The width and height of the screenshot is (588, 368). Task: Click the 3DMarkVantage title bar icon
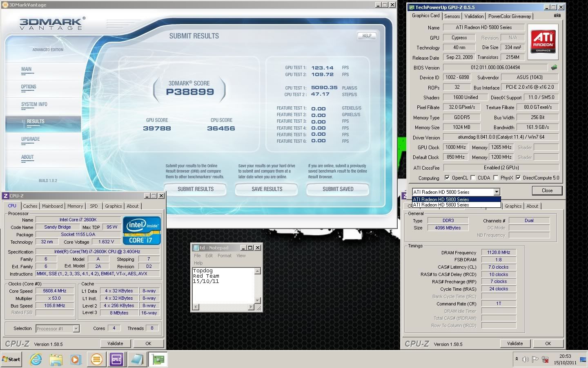tap(5, 5)
